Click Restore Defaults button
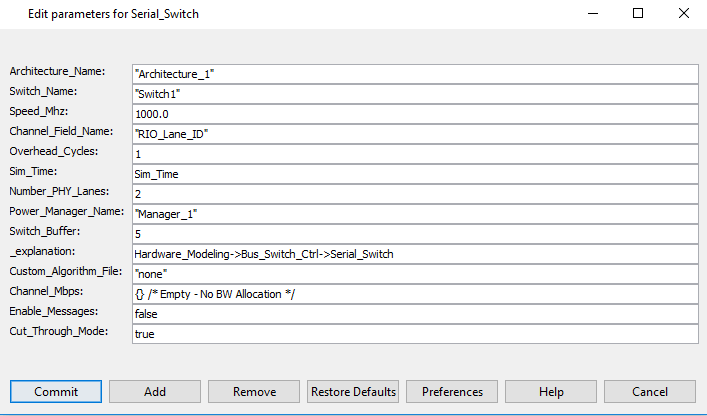This screenshot has width=707, height=416. pyautogui.click(x=353, y=391)
